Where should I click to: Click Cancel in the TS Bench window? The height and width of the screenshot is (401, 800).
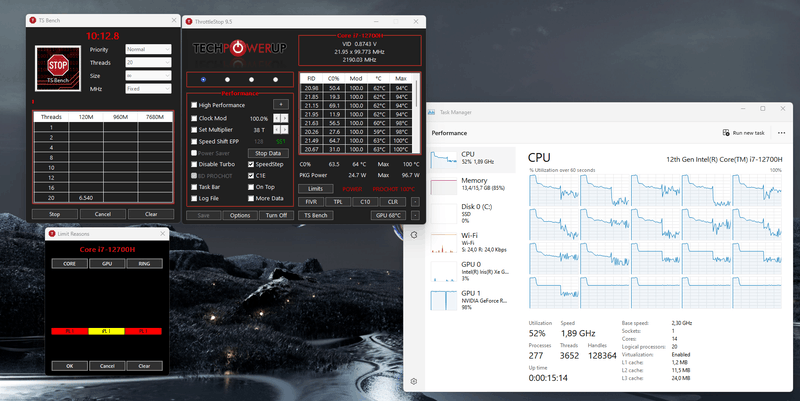pos(103,214)
